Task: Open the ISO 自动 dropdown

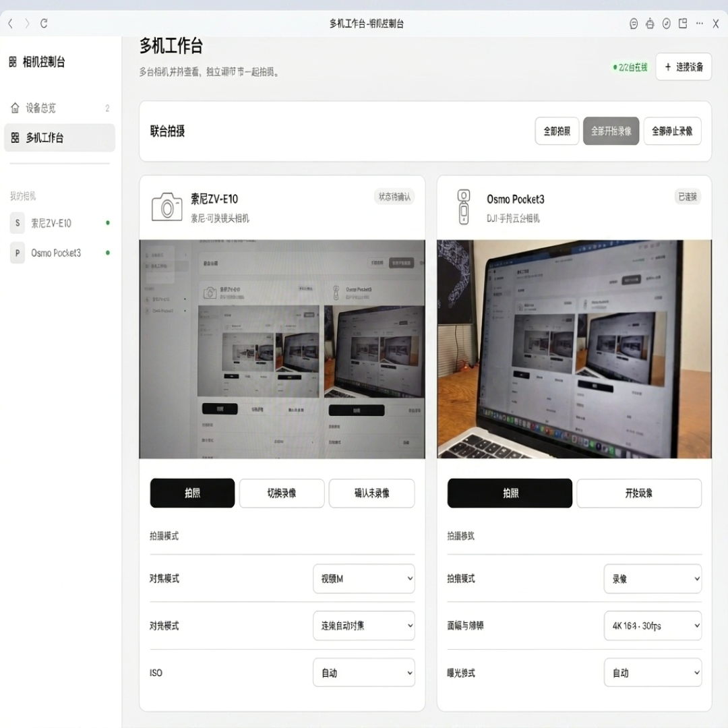Action: click(x=364, y=672)
